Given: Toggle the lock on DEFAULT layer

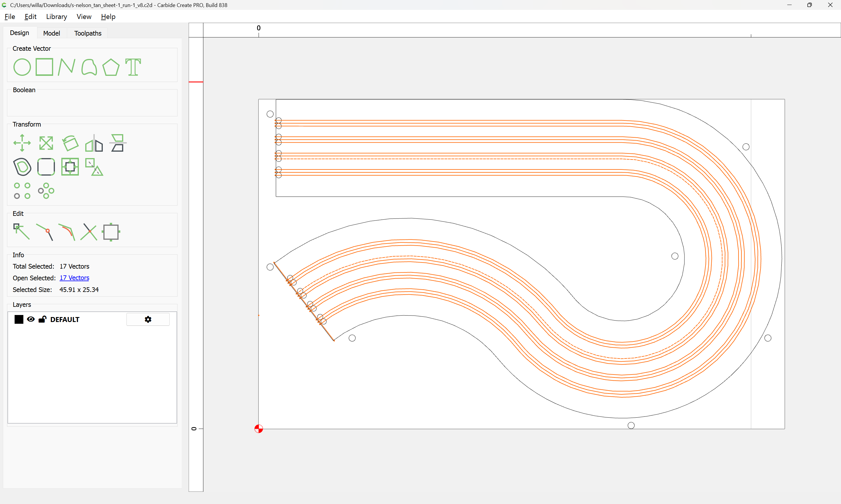Looking at the screenshot, I should point(43,319).
